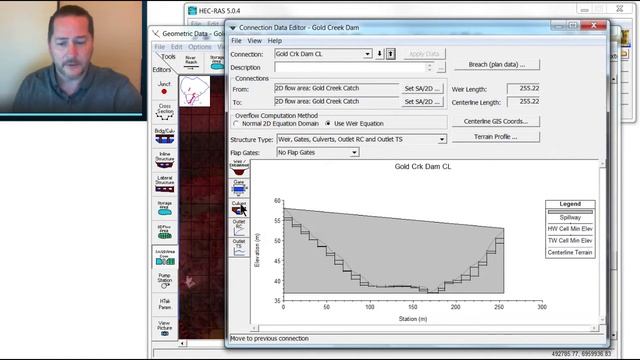This screenshot has height=360, width=640.
Task: Click the left scroll arrow under map
Action: (182, 343)
